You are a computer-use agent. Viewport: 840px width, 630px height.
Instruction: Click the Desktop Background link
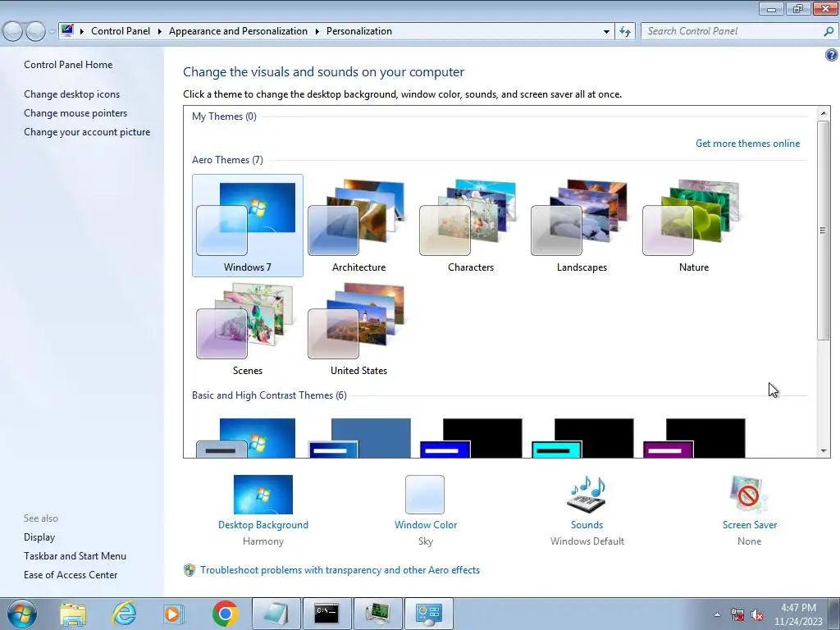pyautogui.click(x=263, y=525)
